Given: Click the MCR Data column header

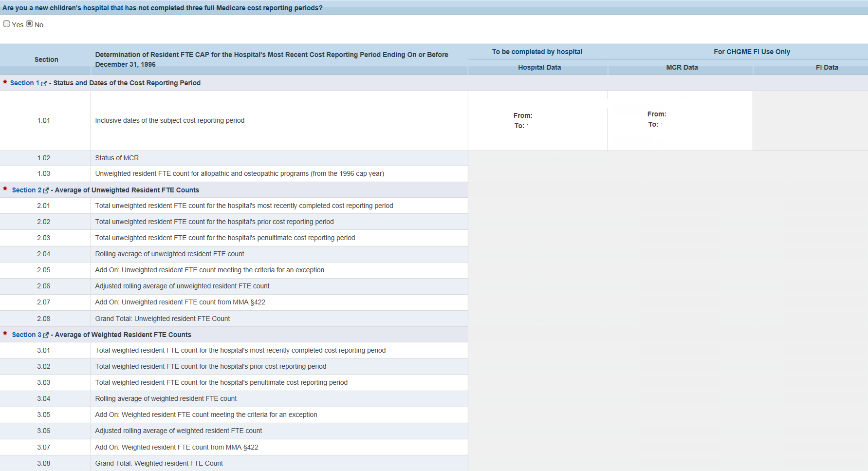Looking at the screenshot, I should click(682, 68).
